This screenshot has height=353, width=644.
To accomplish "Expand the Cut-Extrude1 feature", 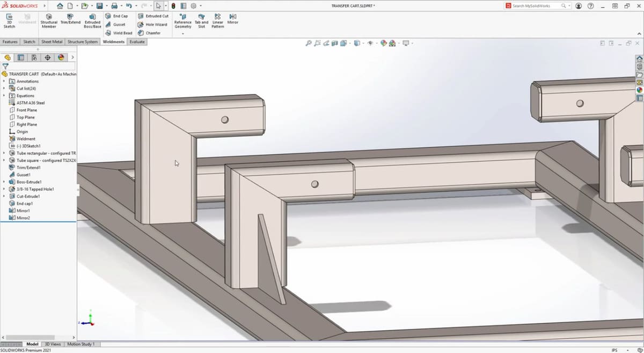I will pyautogui.click(x=4, y=196).
